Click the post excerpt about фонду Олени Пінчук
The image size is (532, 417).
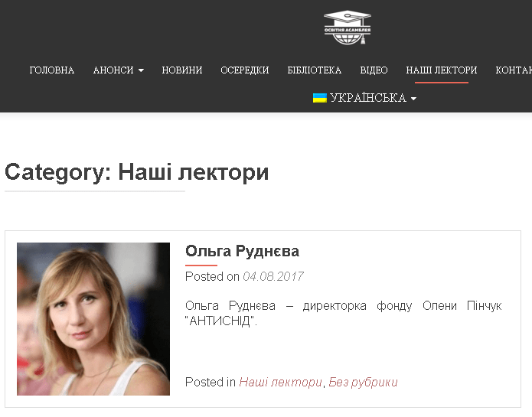(x=344, y=313)
